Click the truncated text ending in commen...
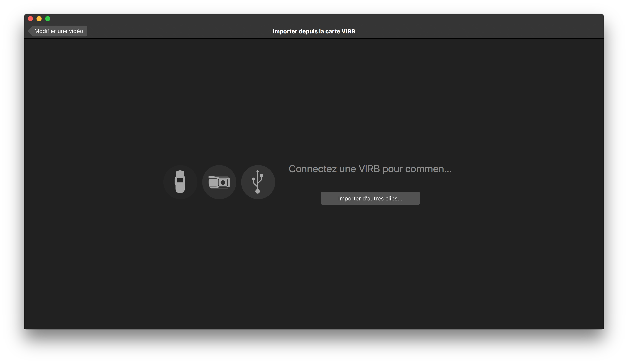The width and height of the screenshot is (628, 364). coord(370,169)
